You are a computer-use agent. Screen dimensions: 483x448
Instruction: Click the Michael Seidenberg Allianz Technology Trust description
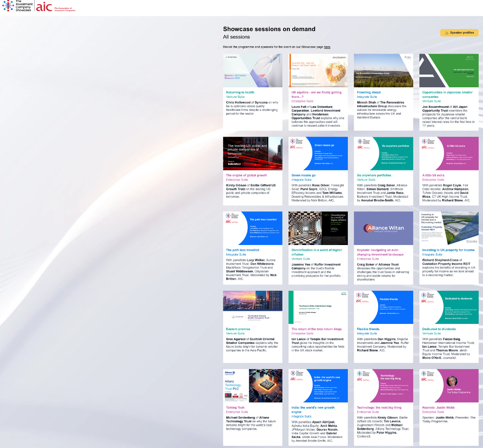[251, 423]
